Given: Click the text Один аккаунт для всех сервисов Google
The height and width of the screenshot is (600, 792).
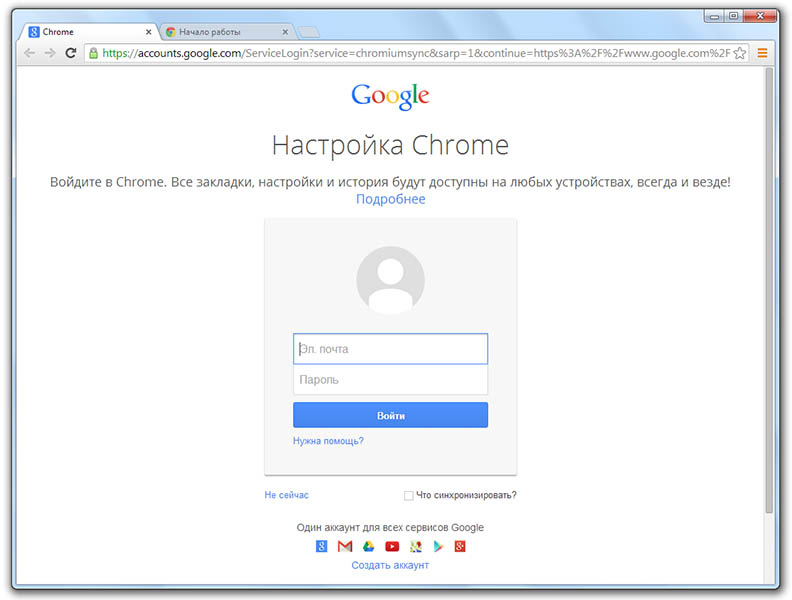Looking at the screenshot, I should 390,527.
